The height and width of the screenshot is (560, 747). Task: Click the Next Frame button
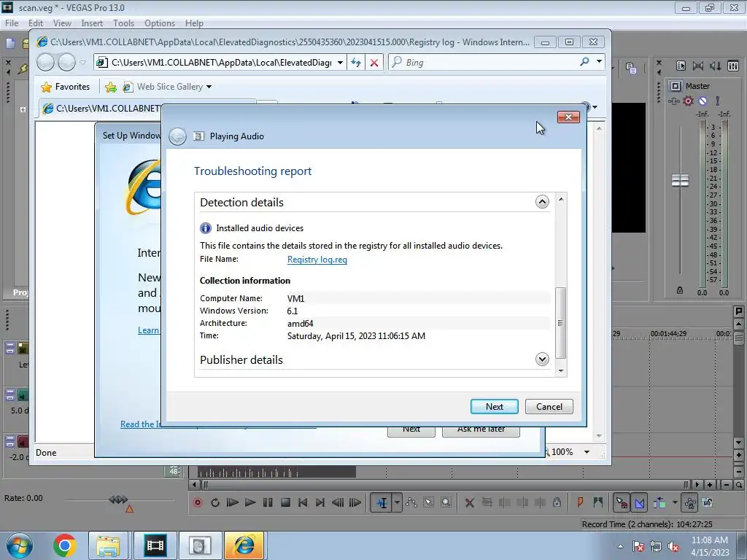click(x=355, y=502)
